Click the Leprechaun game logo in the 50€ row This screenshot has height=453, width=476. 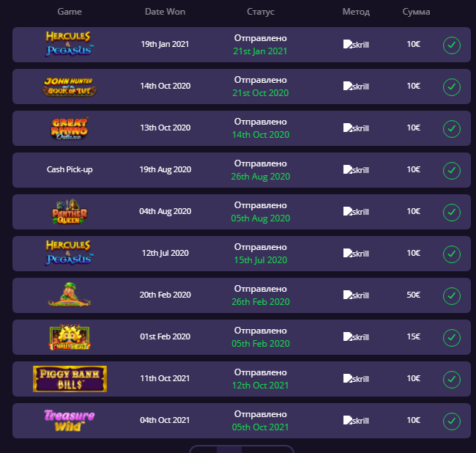coord(70,295)
